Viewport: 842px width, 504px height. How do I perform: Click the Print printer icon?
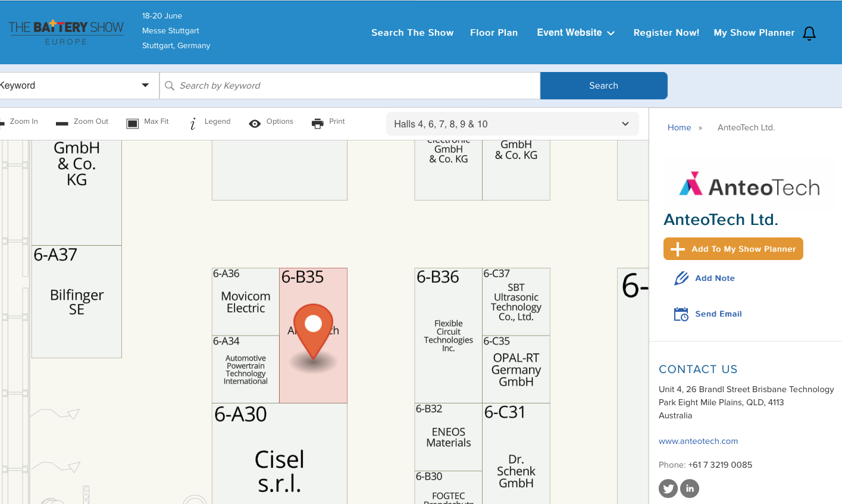coord(318,123)
